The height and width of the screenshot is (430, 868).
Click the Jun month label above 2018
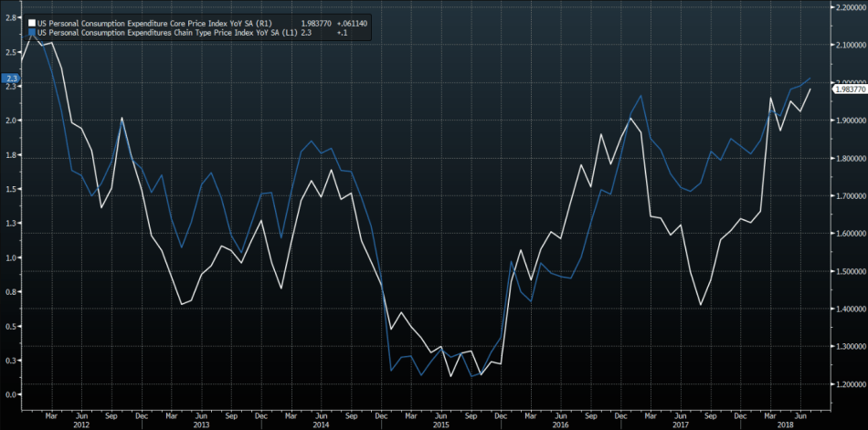tap(800, 416)
